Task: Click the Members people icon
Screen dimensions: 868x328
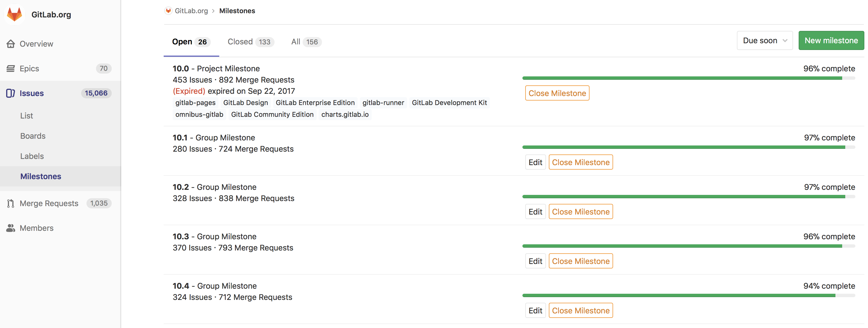Action: (x=11, y=228)
